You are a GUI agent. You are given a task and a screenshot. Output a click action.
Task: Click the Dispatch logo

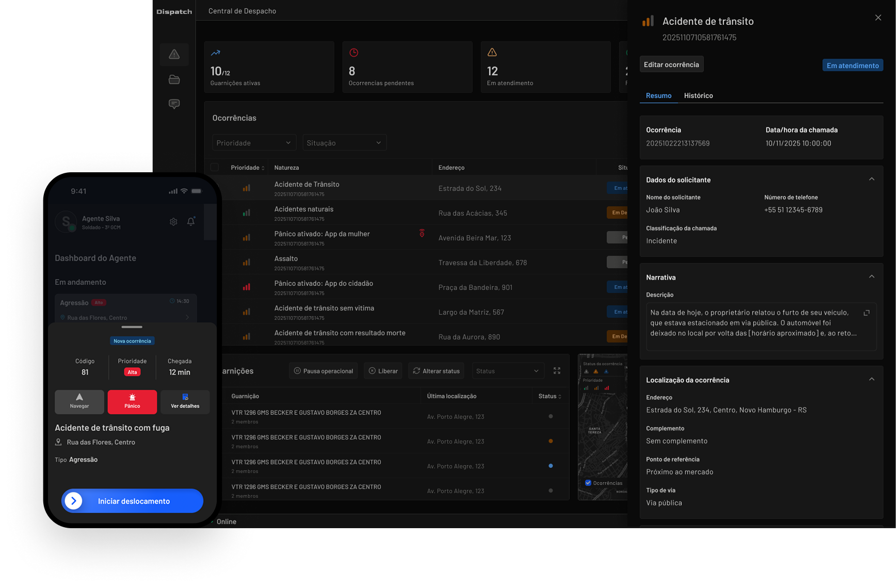click(x=174, y=11)
